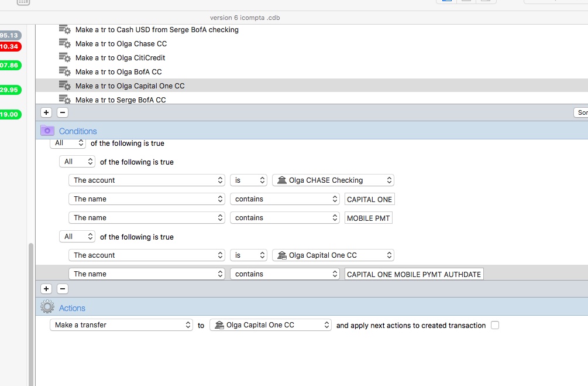
Task: Click the left sidebar vertical scrollbar
Action: pyautogui.click(x=30, y=310)
